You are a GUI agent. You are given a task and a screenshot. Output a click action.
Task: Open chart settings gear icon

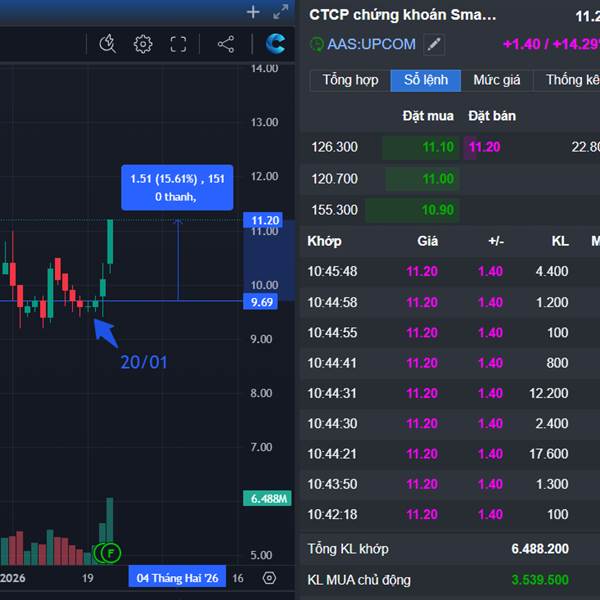[x=143, y=43]
